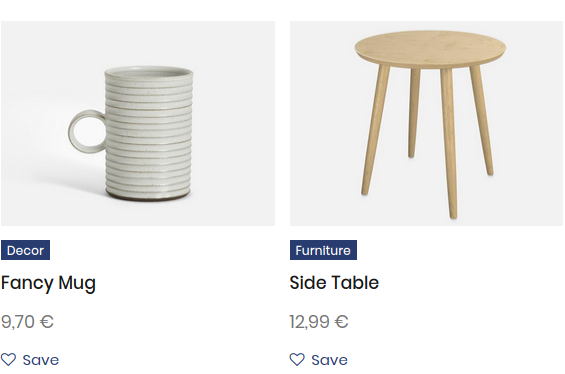Click the ribbed body of the mug
Screen dimensions: 565x374
tap(149, 133)
